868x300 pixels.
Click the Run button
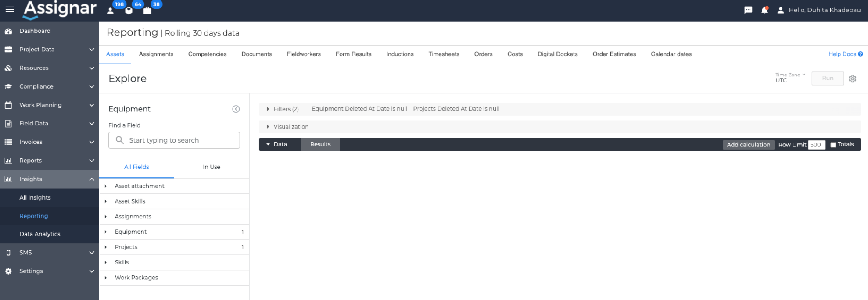[828, 78]
